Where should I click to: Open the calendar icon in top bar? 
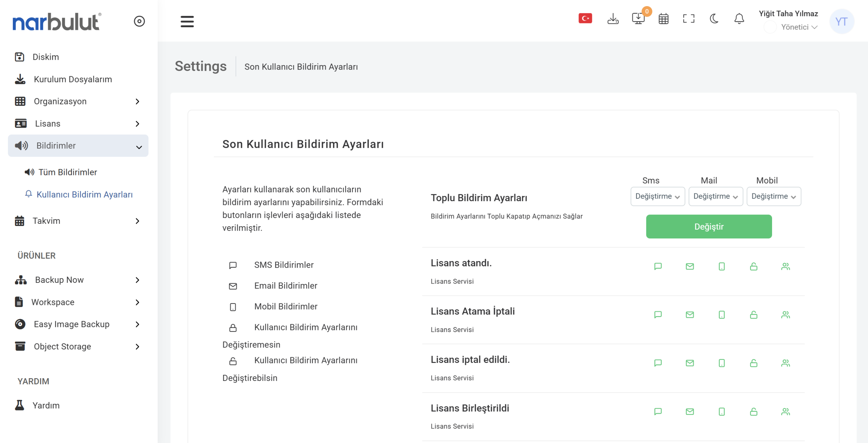pyautogui.click(x=663, y=19)
